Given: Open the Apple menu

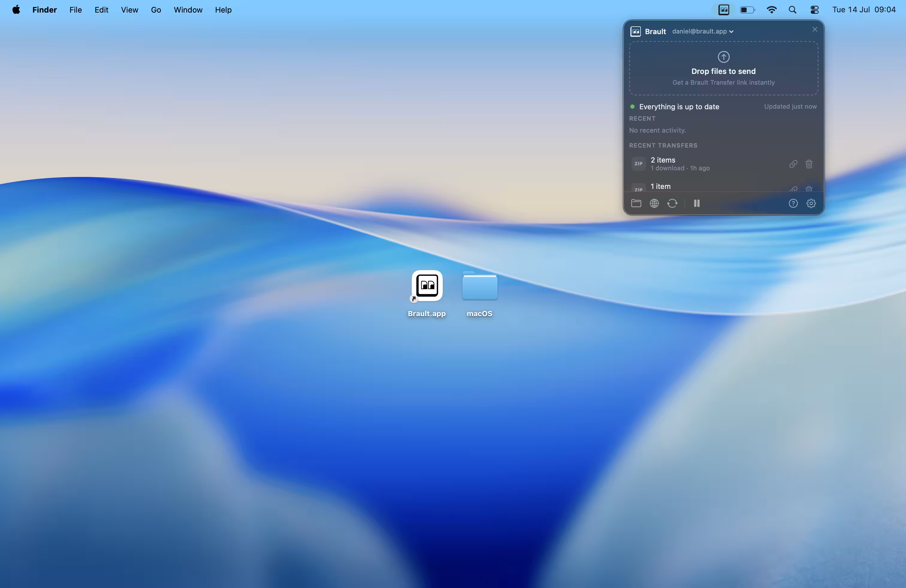Looking at the screenshot, I should click(x=16, y=10).
